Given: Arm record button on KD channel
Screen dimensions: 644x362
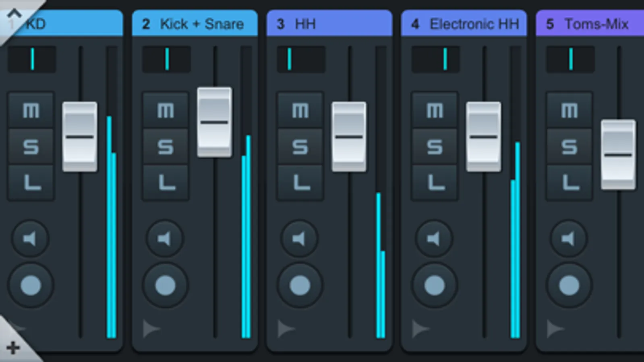Looking at the screenshot, I should tap(31, 286).
